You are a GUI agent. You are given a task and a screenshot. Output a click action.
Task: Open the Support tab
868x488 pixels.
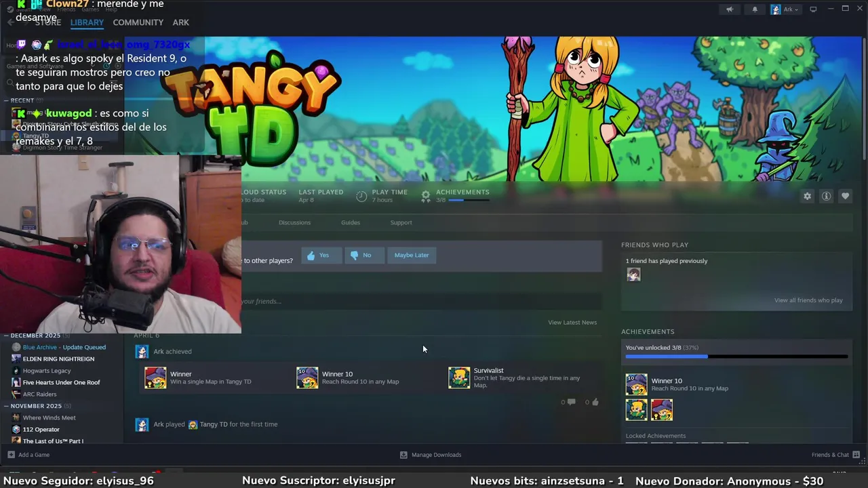tap(401, 222)
